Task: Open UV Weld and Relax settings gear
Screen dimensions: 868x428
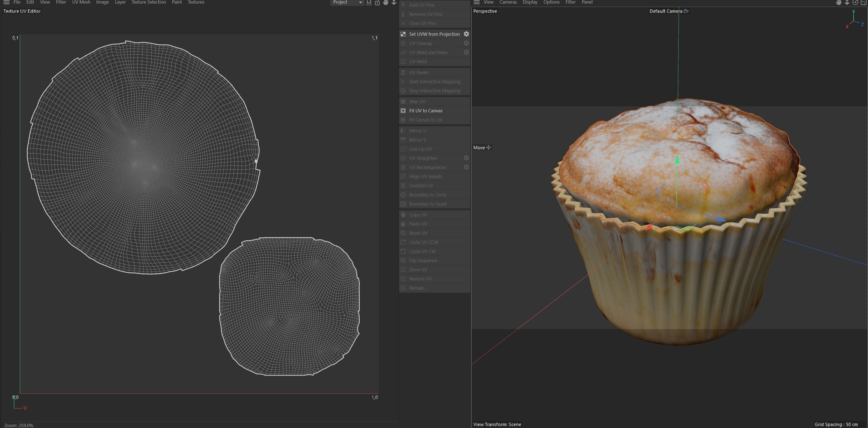Action: (466, 52)
